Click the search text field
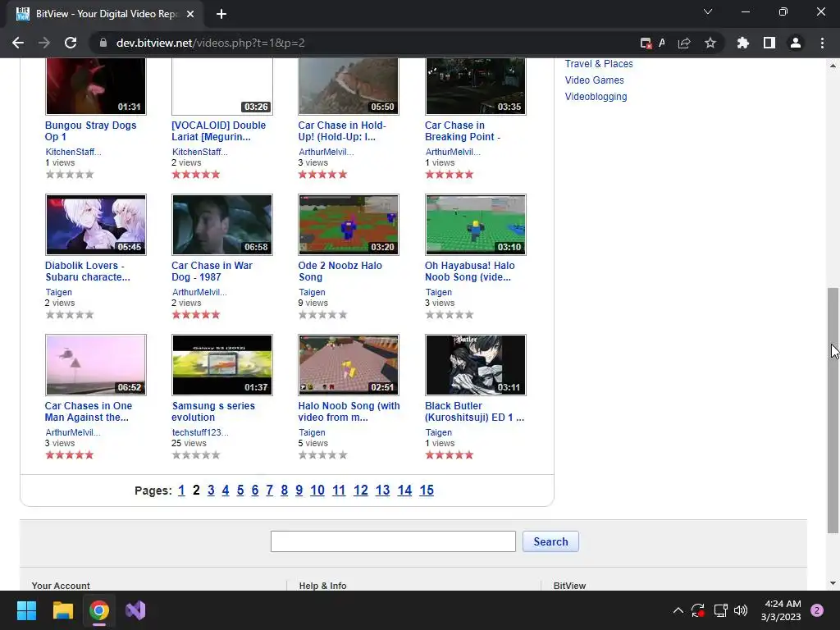The image size is (840, 630). pyautogui.click(x=393, y=541)
